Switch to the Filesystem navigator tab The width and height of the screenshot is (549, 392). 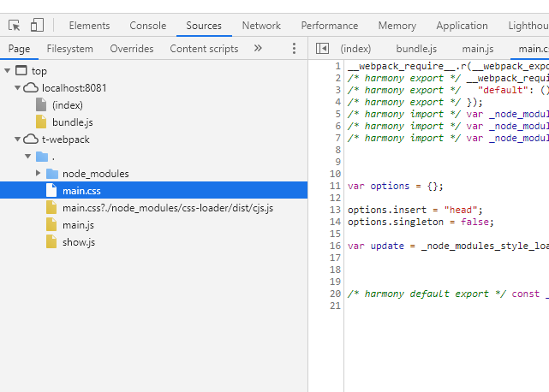[x=70, y=49]
